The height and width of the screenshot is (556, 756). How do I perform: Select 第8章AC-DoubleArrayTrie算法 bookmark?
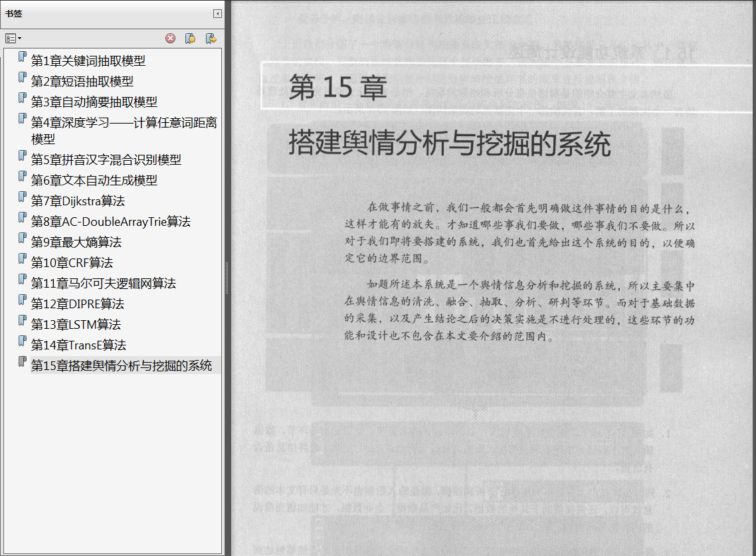click(x=111, y=222)
